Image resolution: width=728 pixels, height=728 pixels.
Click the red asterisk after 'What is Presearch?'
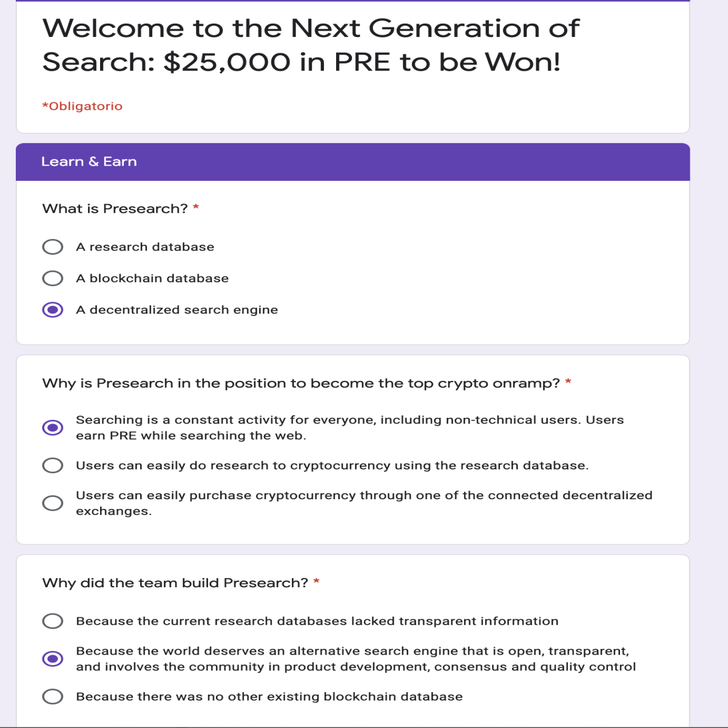pyautogui.click(x=196, y=207)
